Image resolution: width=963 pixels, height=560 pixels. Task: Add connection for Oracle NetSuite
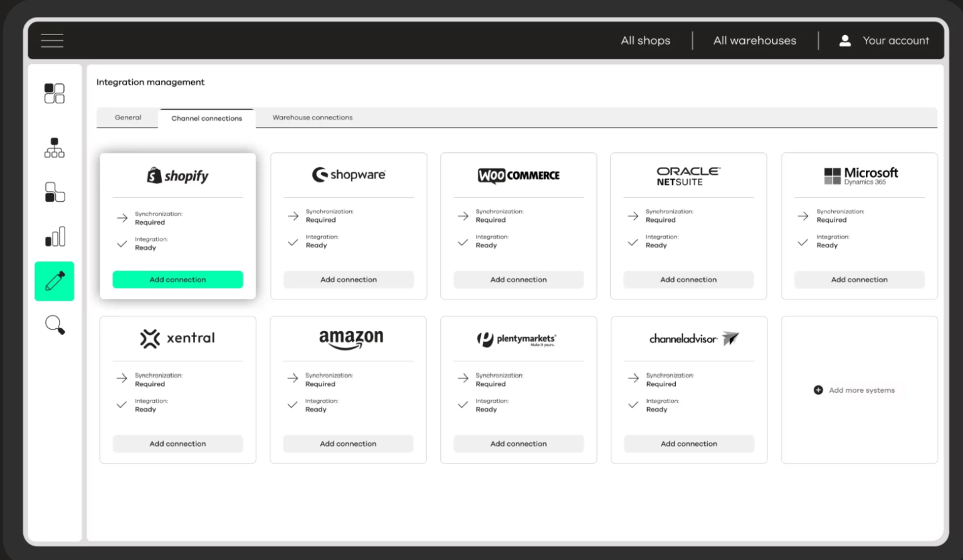(x=688, y=279)
